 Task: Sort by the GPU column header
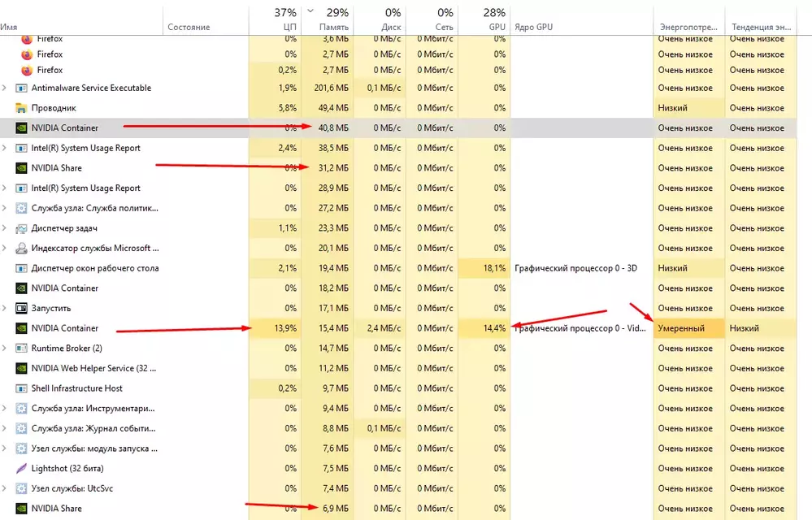coord(484,20)
